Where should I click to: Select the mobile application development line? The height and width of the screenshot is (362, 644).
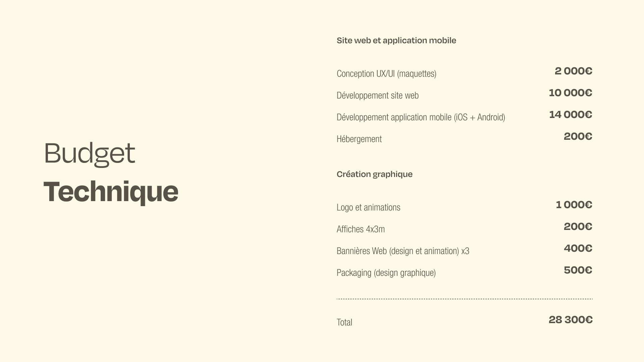click(421, 117)
